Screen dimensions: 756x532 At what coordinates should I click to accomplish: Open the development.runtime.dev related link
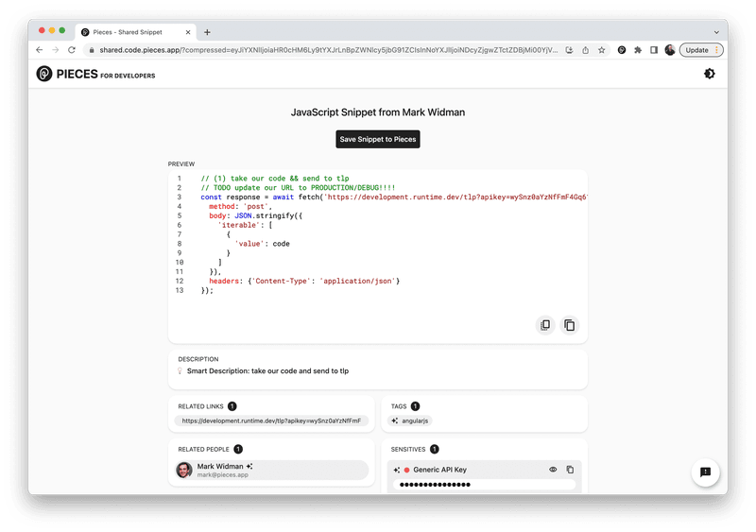271,420
